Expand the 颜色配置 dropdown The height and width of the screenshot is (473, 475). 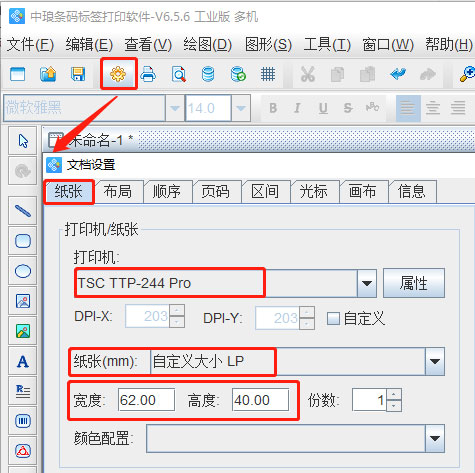[435, 438]
